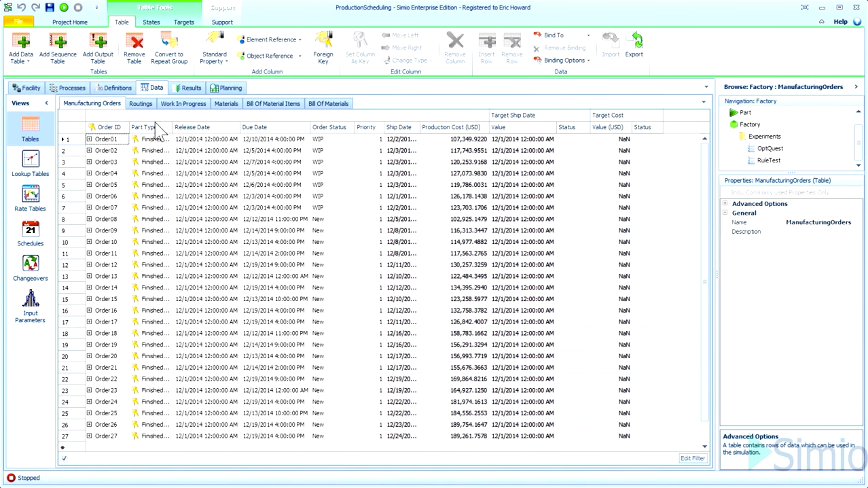Click the Help question mark icon
Screen dimensions: 868x488
856,22
